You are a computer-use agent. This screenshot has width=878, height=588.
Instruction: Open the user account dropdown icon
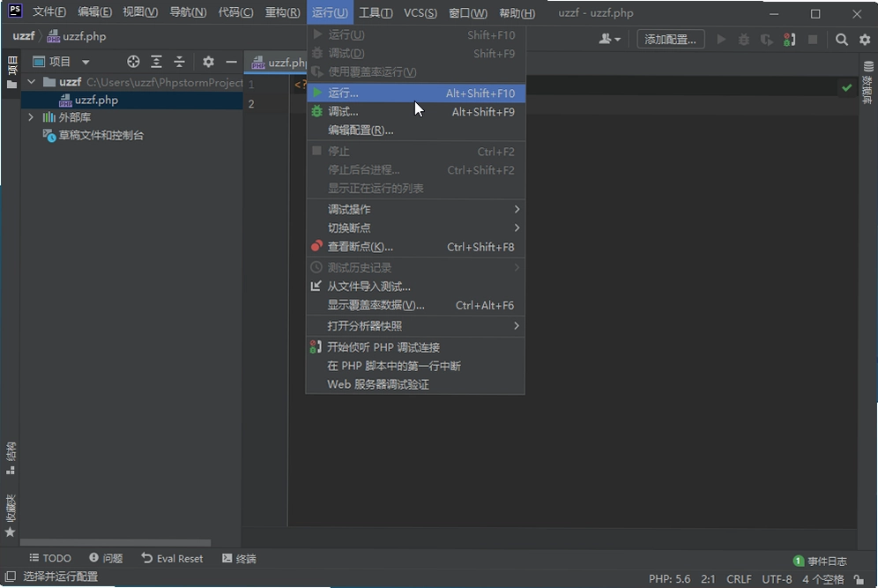[609, 39]
